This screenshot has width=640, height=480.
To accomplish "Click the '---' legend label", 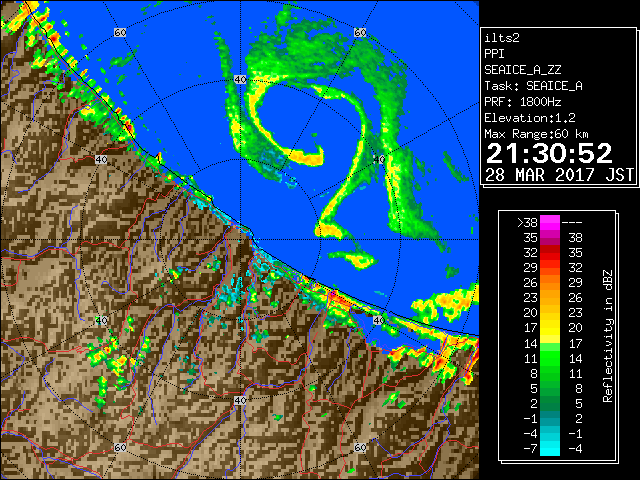I will click(x=572, y=223).
